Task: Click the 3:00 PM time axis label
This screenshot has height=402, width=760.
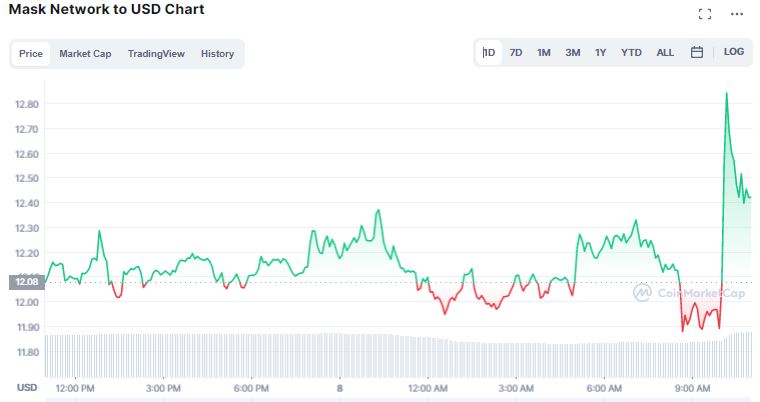Action: (x=163, y=388)
